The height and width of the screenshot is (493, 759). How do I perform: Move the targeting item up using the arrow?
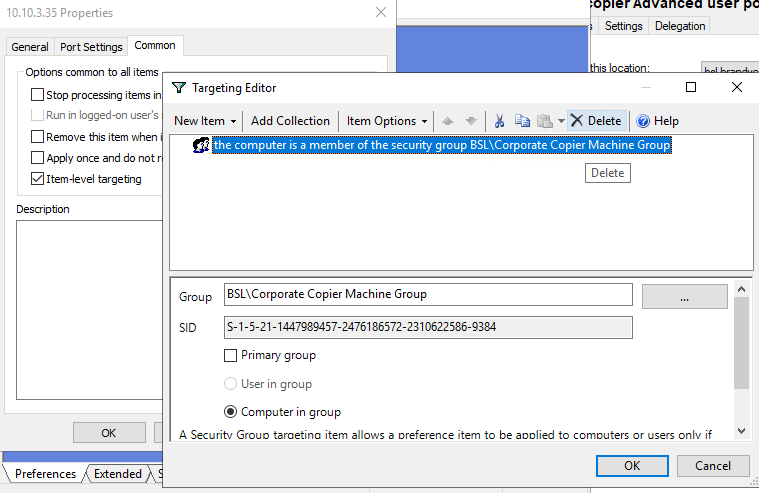point(448,121)
